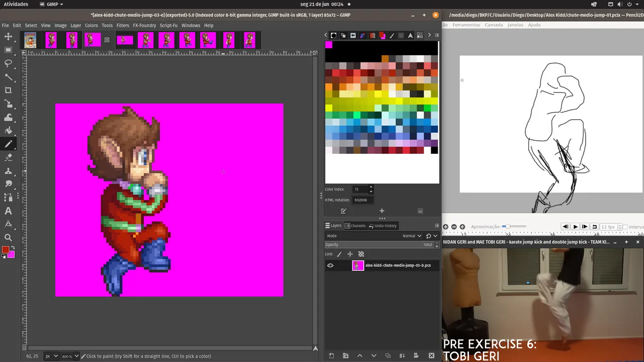Image resolution: width=644 pixels, height=362 pixels.
Task: Open the colormap dock configure menu arrow
Action: (x=437, y=35)
